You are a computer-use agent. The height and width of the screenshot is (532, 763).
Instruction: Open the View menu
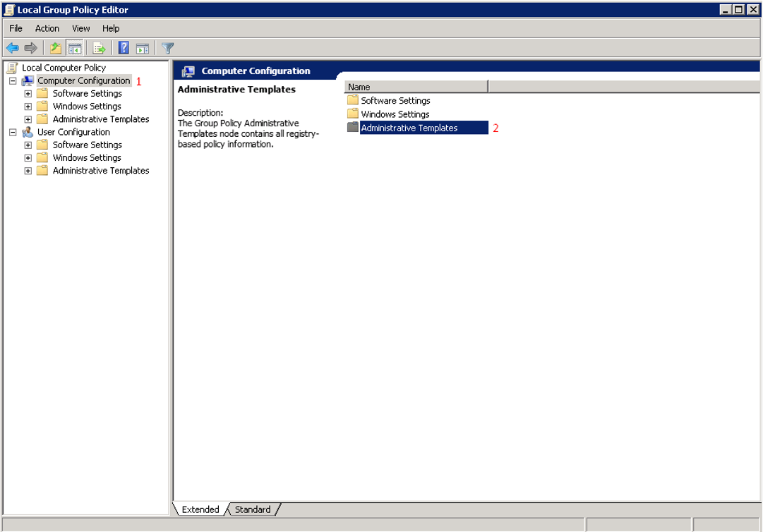point(81,28)
